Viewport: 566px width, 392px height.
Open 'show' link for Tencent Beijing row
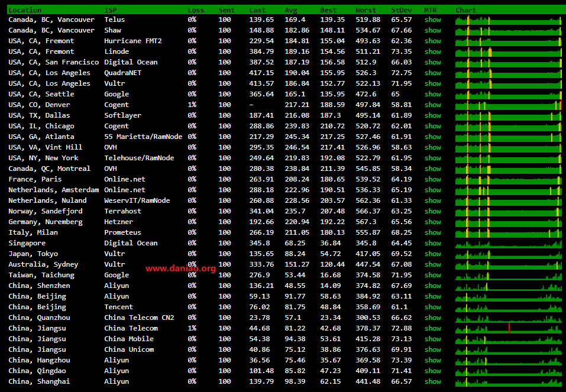click(432, 307)
